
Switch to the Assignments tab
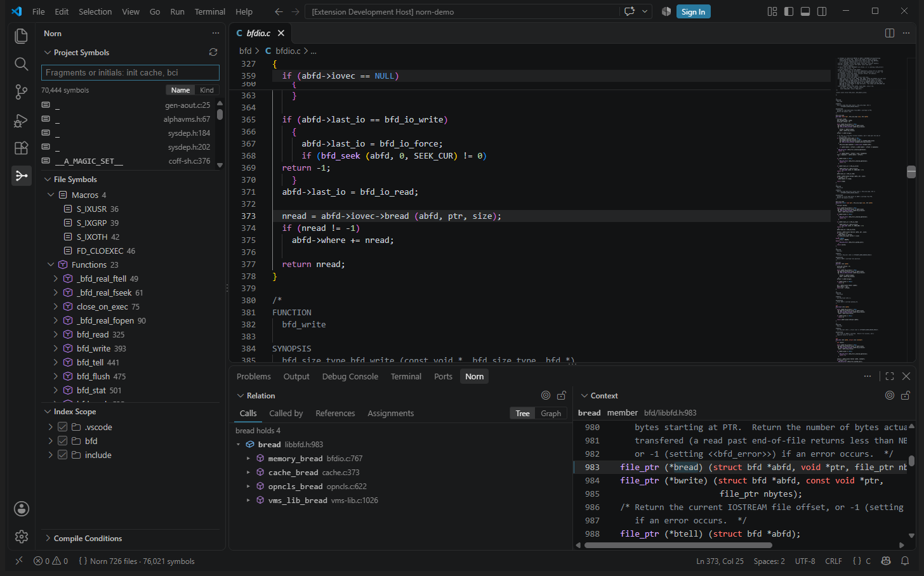click(x=391, y=413)
